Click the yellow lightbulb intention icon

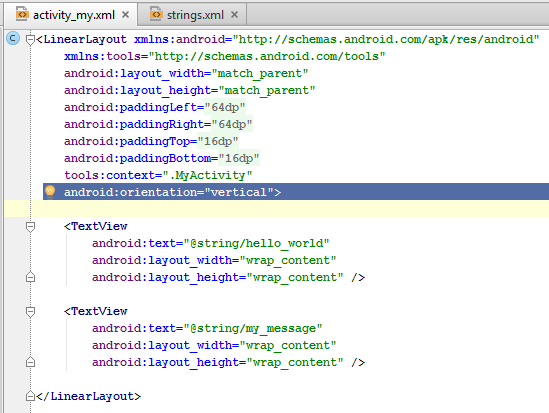[x=50, y=192]
